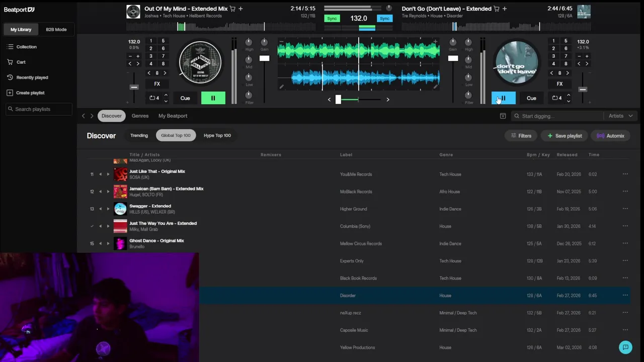This screenshot has width=644, height=362.
Task: Open the Artists search filter dropdown
Action: 620,116
